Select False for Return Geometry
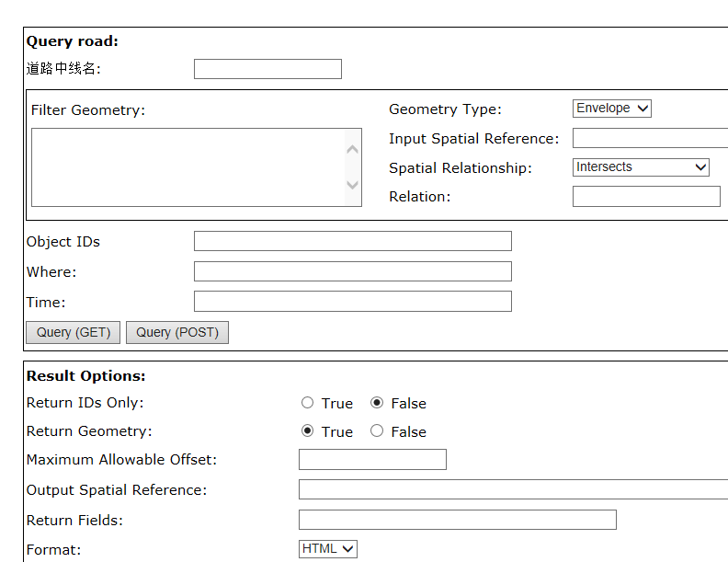This screenshot has height=562, width=728. point(377,431)
